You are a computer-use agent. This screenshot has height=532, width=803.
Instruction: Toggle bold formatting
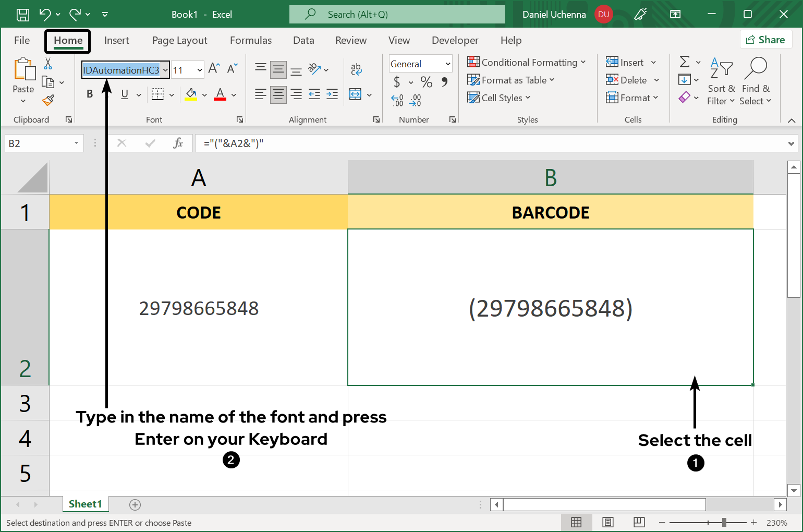[x=89, y=94]
